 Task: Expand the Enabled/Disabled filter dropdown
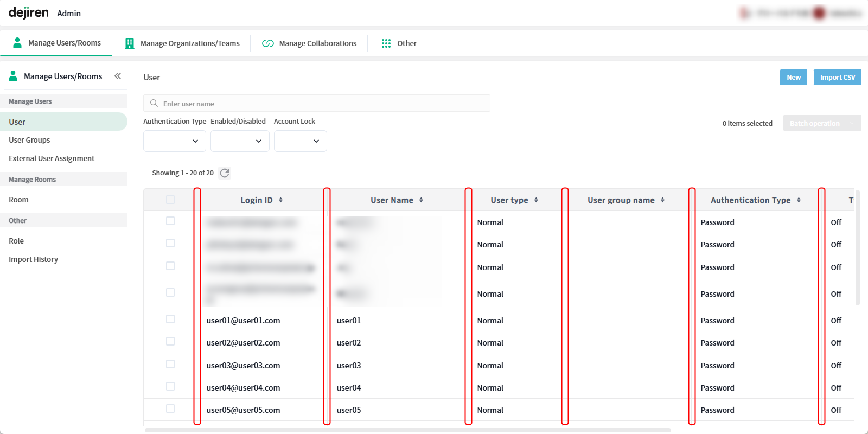coord(240,141)
